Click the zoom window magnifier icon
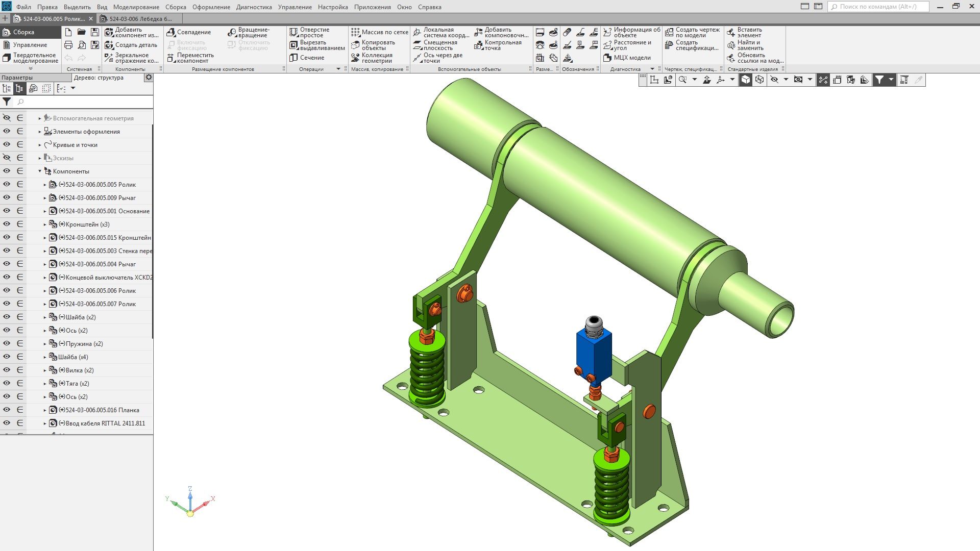The width and height of the screenshot is (980, 551). tap(682, 80)
